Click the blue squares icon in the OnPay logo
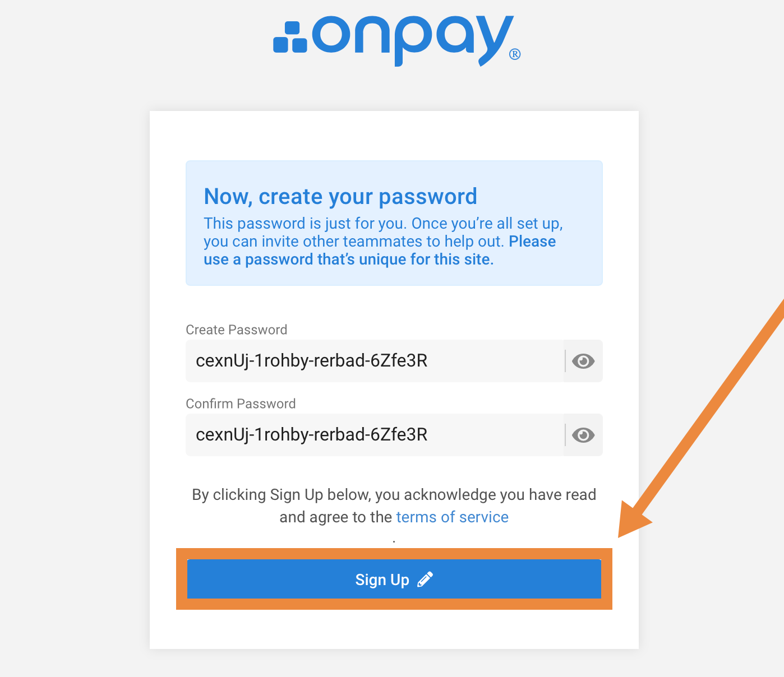 pyautogui.click(x=290, y=37)
